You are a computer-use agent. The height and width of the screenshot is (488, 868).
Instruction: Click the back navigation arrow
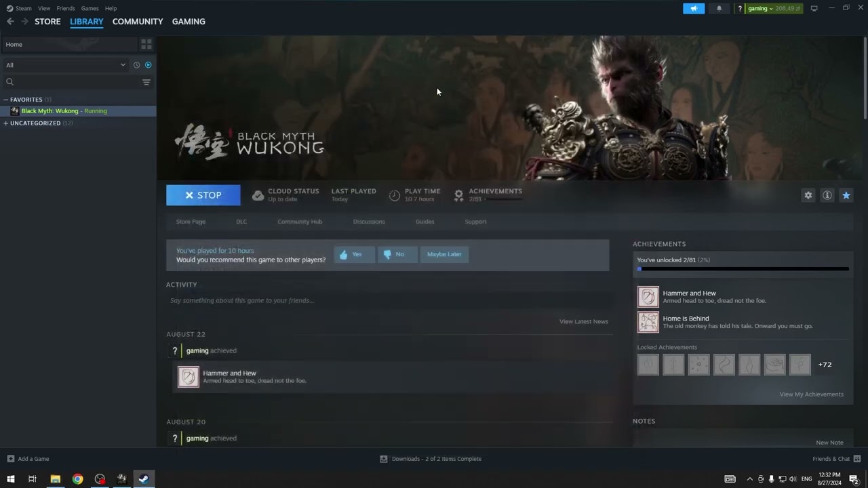pyautogui.click(x=10, y=22)
